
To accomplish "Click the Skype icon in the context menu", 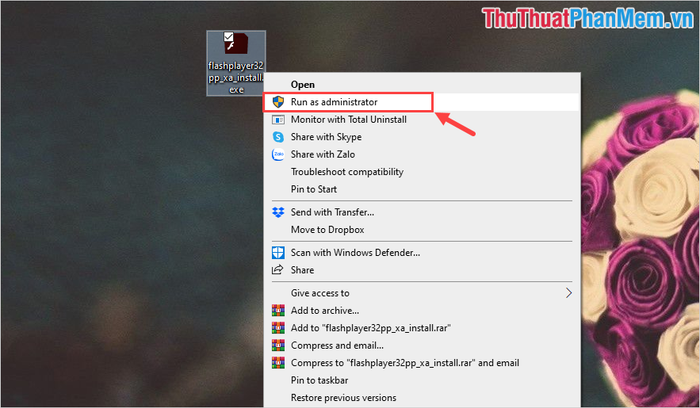I will click(x=278, y=137).
